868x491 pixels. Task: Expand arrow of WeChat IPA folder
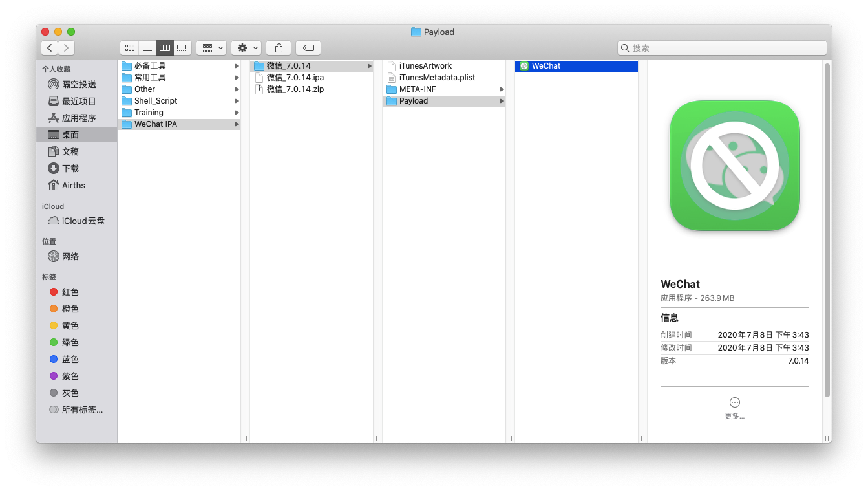click(237, 124)
